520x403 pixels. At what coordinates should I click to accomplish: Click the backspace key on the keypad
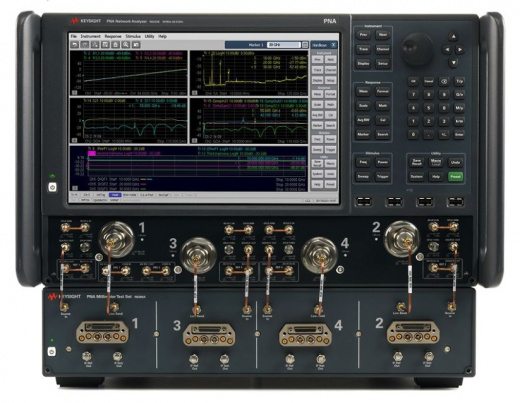click(444, 81)
